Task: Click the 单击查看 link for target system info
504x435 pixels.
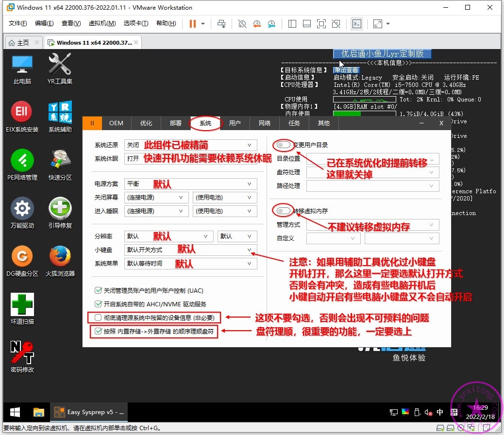Action: [x=346, y=70]
